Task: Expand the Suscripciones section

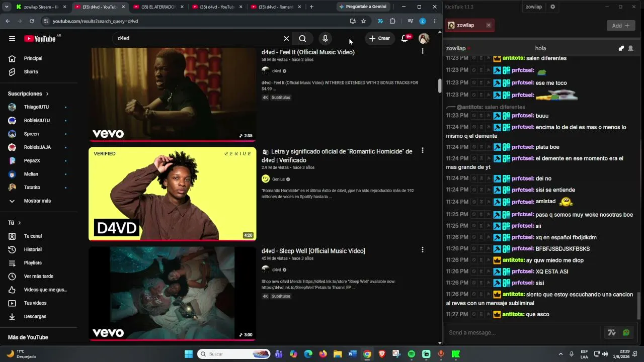Action: click(x=28, y=94)
